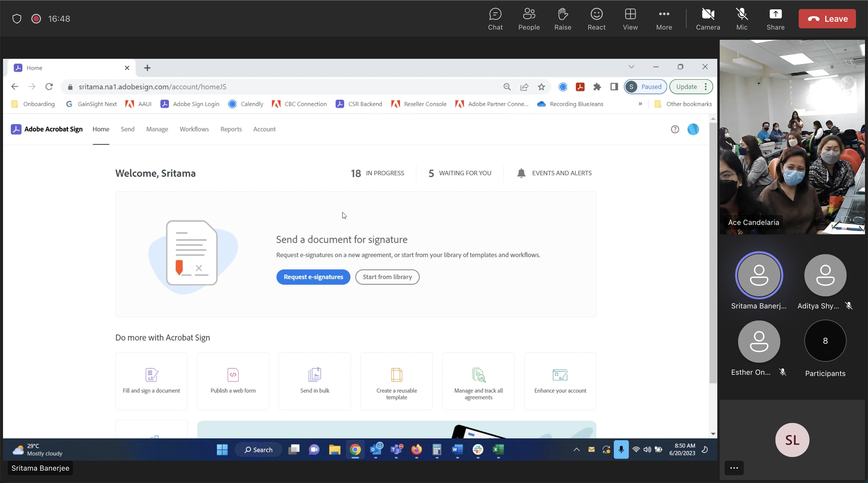Open the self-view more options button

tap(734, 468)
